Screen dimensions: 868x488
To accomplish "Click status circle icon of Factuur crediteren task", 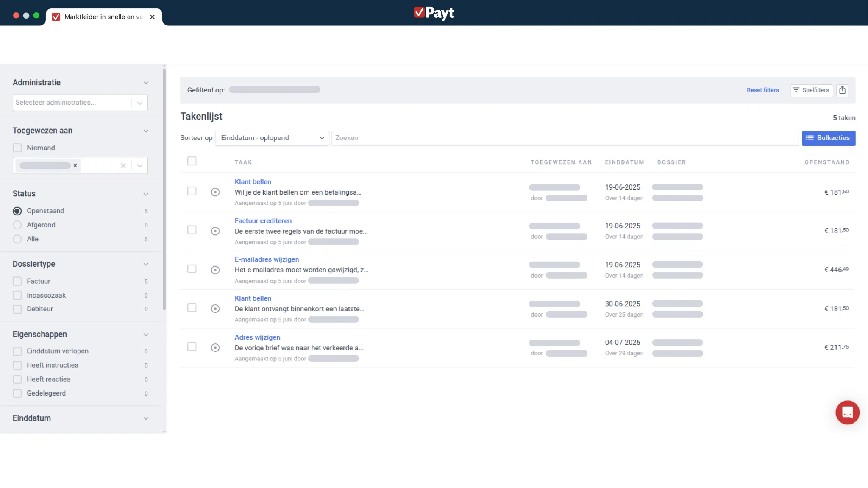I will (215, 231).
